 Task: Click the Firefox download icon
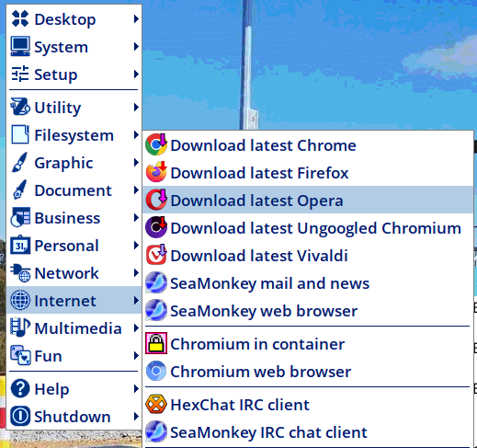point(156,172)
